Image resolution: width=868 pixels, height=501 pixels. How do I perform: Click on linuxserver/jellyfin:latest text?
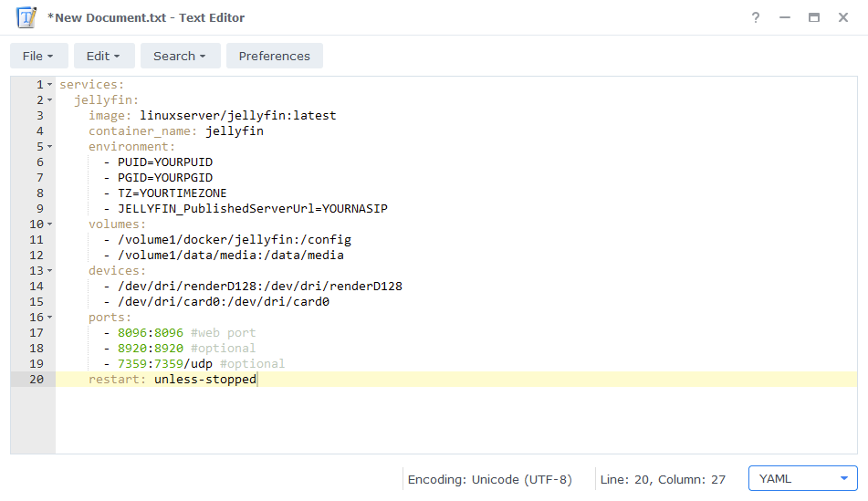point(238,116)
